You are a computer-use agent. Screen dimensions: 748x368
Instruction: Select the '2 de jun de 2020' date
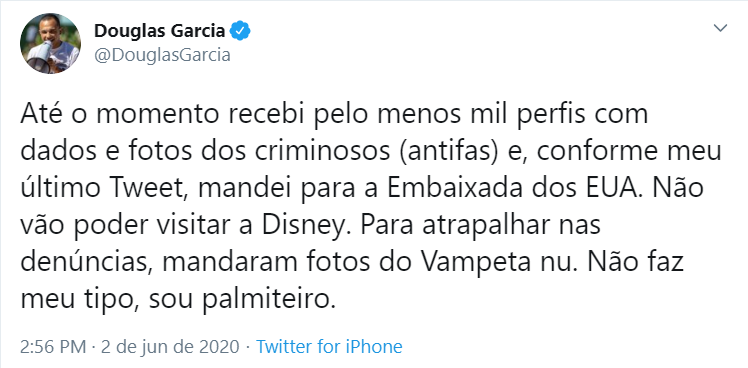tap(170, 347)
